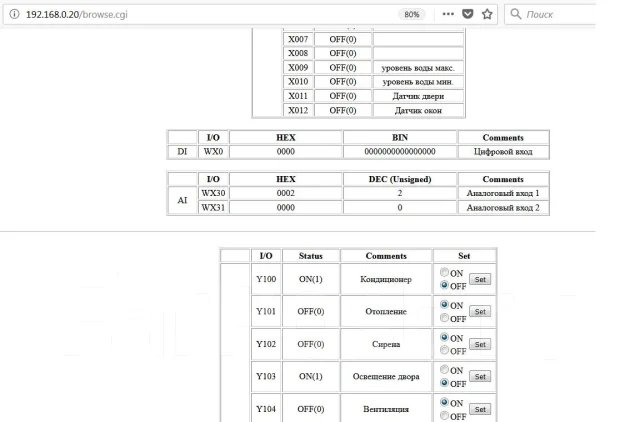
Task: Select OFF radio for Y102 Сирена
Action: pos(444,350)
